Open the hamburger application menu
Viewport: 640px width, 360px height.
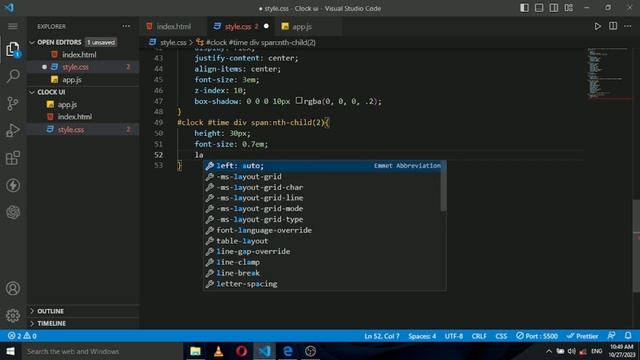click(13, 27)
